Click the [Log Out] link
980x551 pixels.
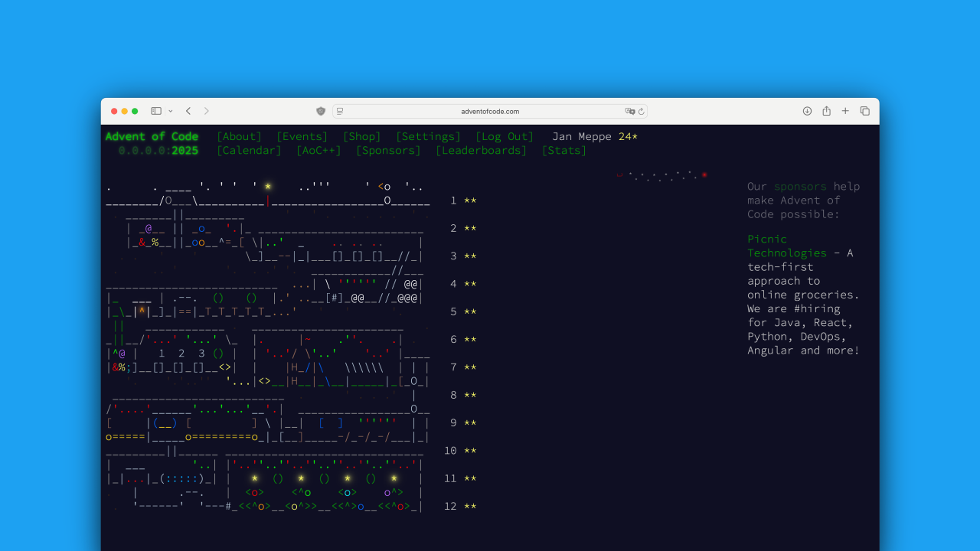click(505, 137)
